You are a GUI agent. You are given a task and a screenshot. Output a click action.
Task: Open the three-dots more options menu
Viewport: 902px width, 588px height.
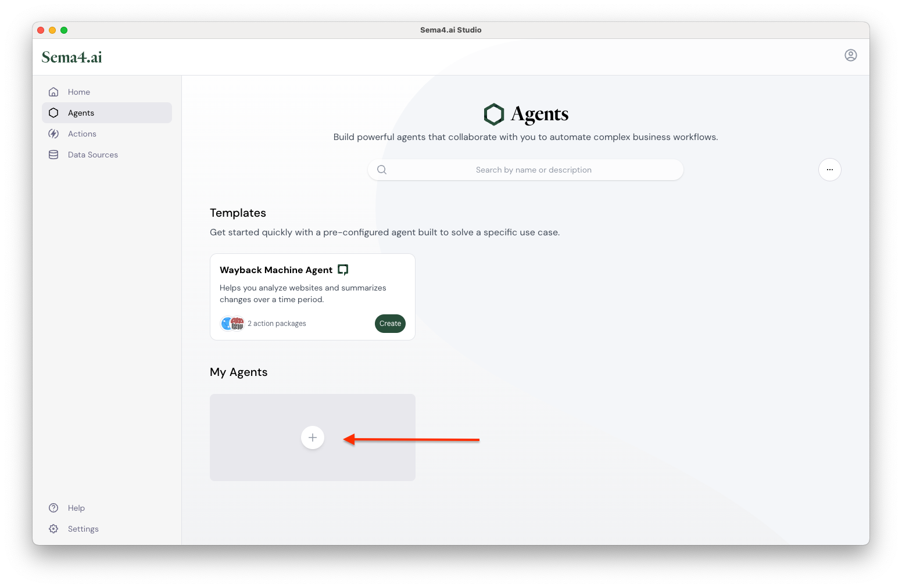pyautogui.click(x=830, y=170)
